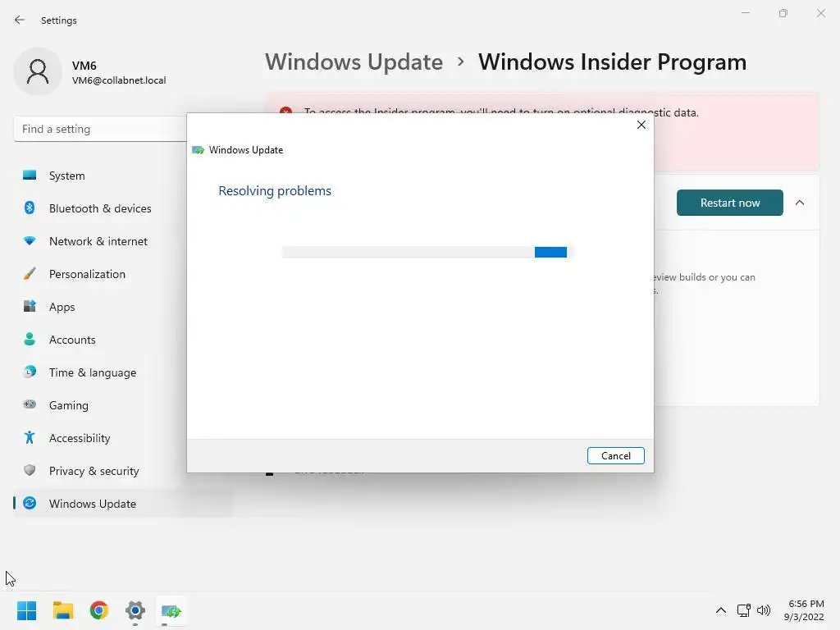The height and width of the screenshot is (630, 840).
Task: Click the Apps icon in sidebar
Action: coord(30,307)
